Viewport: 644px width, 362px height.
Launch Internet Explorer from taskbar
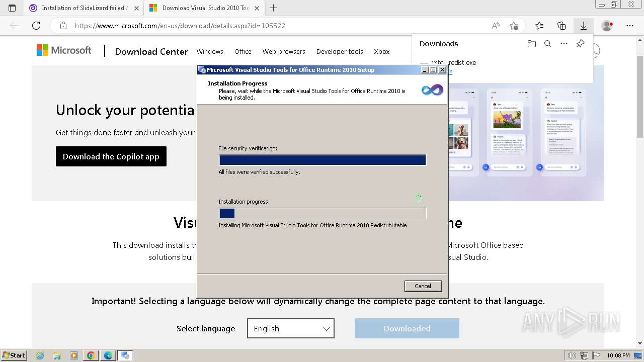tap(40, 355)
